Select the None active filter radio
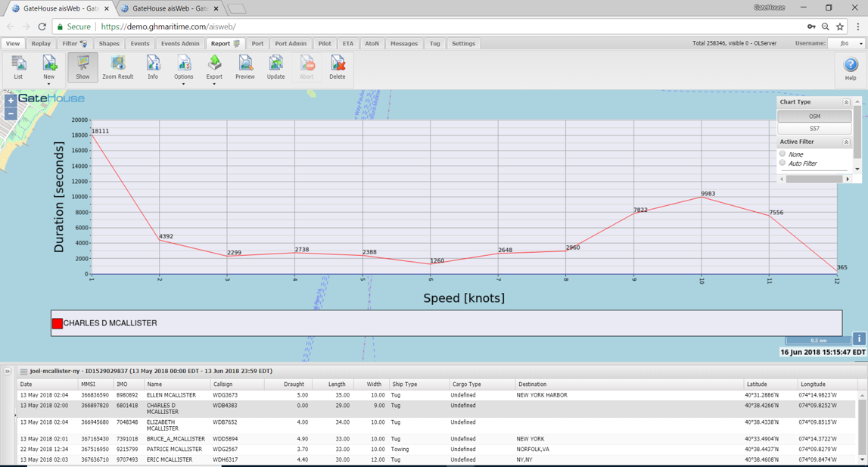This screenshot has width=868, height=467. point(782,154)
